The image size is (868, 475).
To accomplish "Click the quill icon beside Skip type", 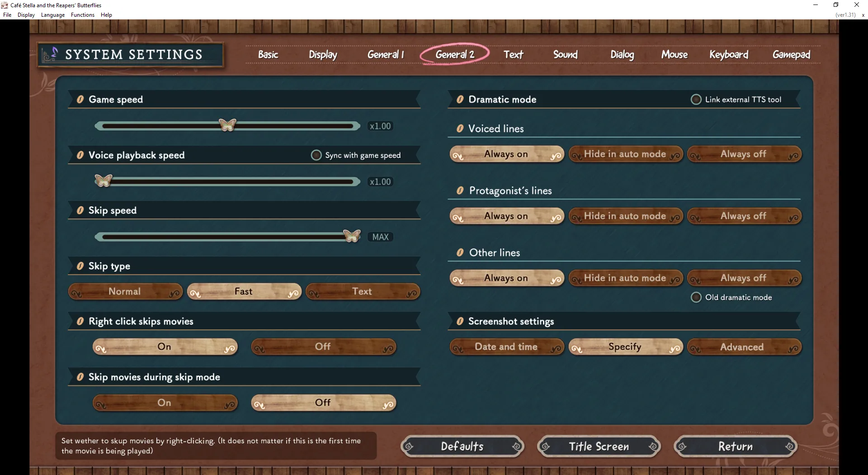I will (x=80, y=266).
